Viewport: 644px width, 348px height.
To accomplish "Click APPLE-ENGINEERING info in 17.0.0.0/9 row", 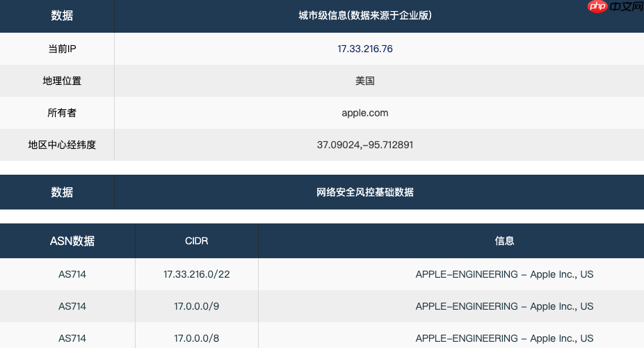I will tap(504, 306).
